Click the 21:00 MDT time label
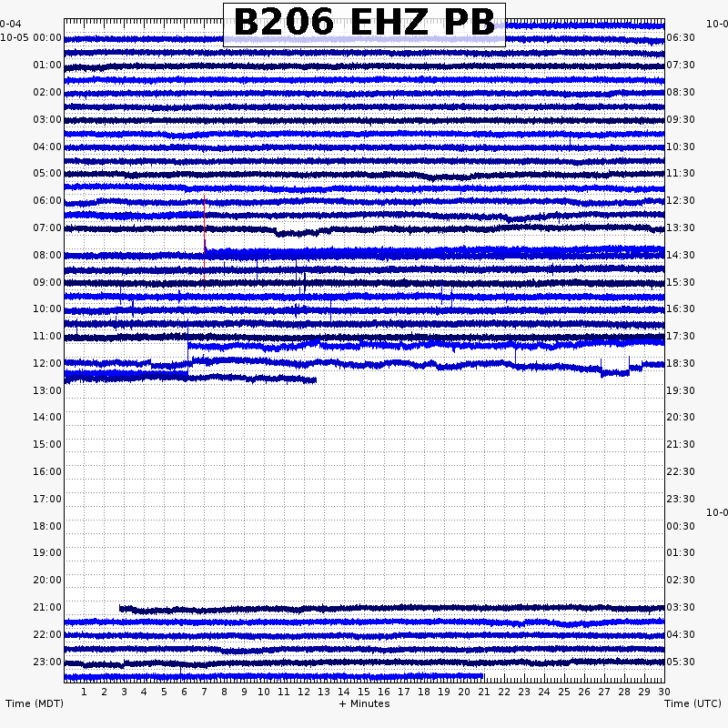Image resolution: width=728 pixels, height=728 pixels. pyautogui.click(x=47, y=607)
